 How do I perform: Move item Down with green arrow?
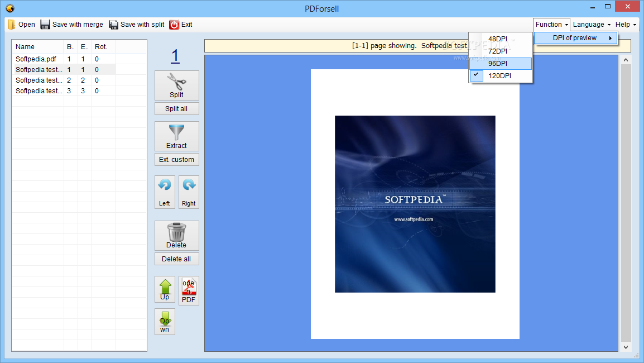click(165, 322)
